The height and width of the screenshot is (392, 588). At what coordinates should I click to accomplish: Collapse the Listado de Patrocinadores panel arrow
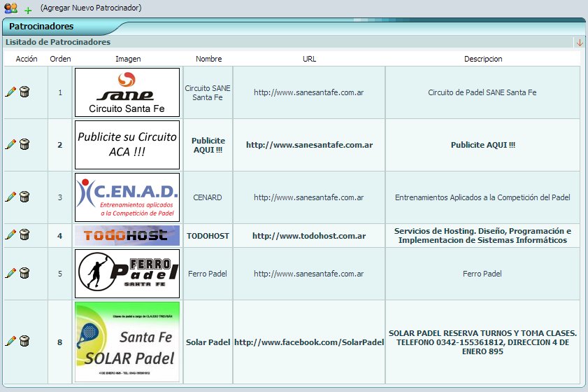(x=580, y=43)
